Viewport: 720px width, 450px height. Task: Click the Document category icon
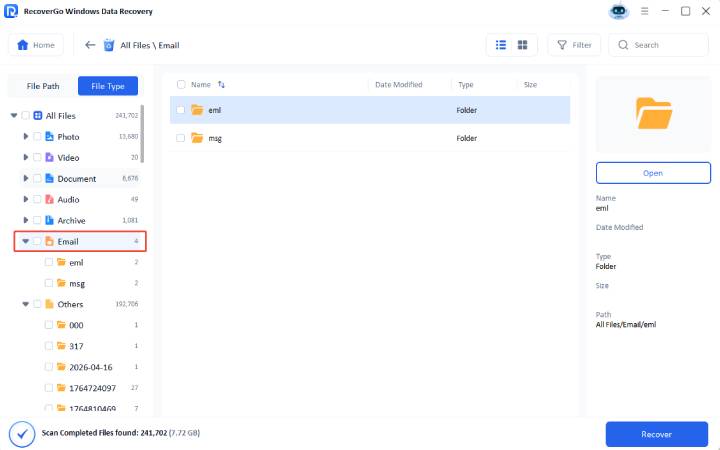tap(50, 178)
